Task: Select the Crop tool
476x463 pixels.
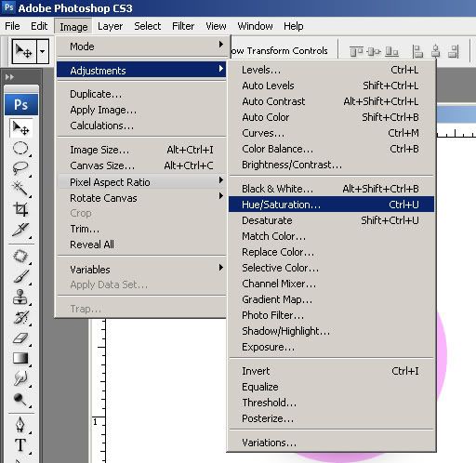Action: (20, 209)
